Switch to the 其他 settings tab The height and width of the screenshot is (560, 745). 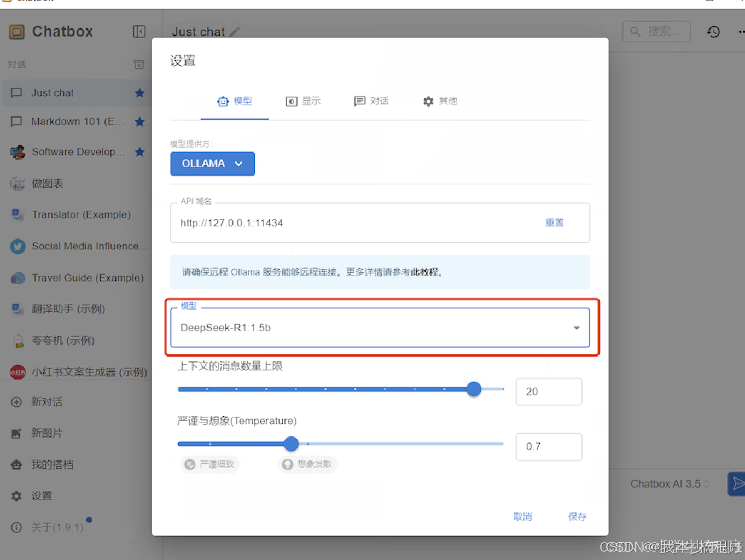tap(440, 101)
